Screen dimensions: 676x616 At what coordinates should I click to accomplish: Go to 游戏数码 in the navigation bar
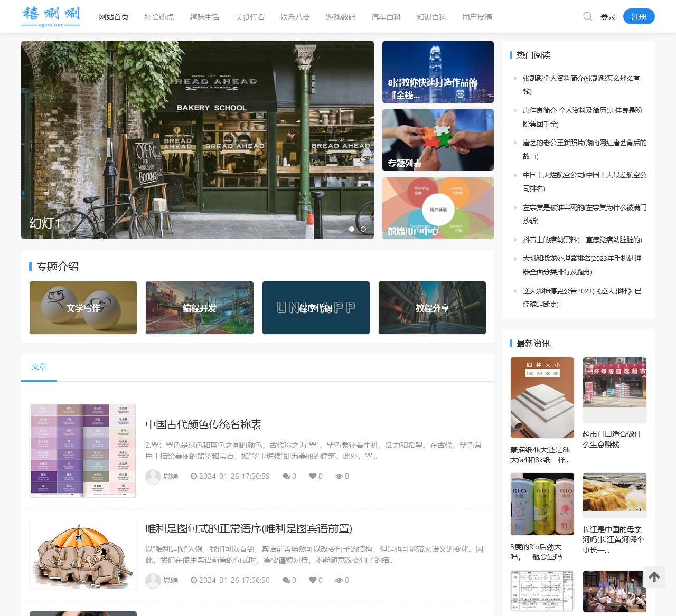341,17
